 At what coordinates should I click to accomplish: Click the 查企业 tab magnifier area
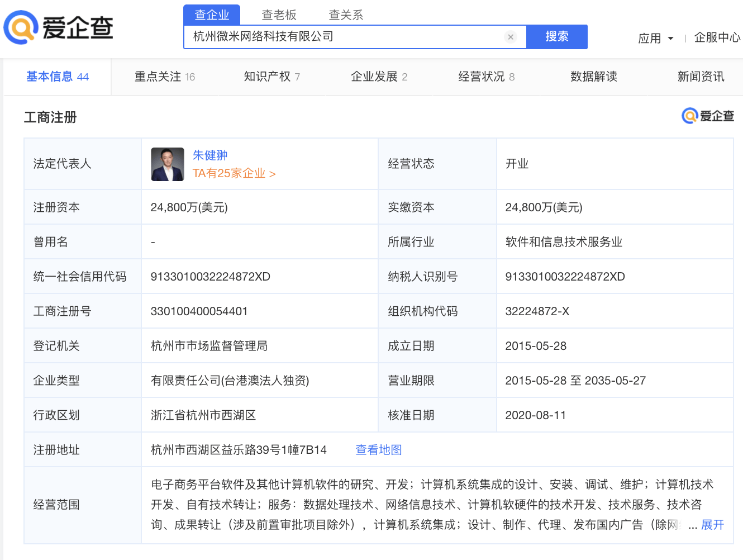212,15
